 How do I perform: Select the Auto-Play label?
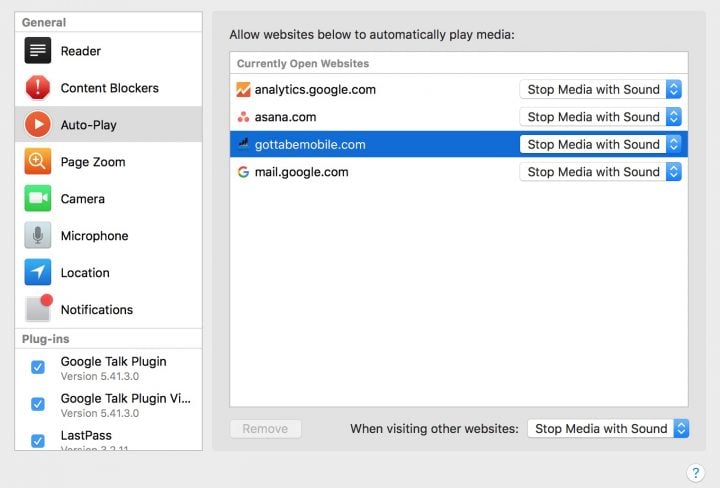89,125
